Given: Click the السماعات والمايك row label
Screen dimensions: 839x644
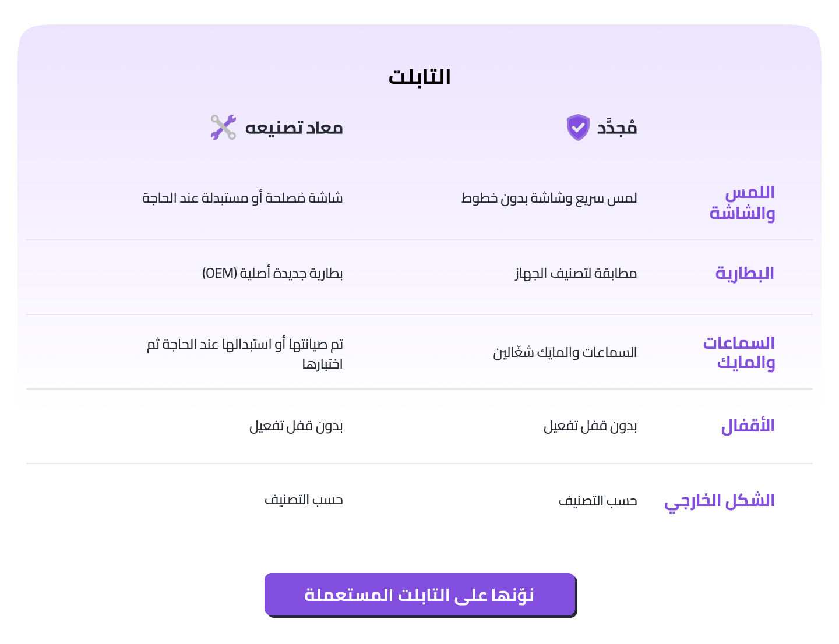Looking at the screenshot, I should pyautogui.click(x=739, y=352).
